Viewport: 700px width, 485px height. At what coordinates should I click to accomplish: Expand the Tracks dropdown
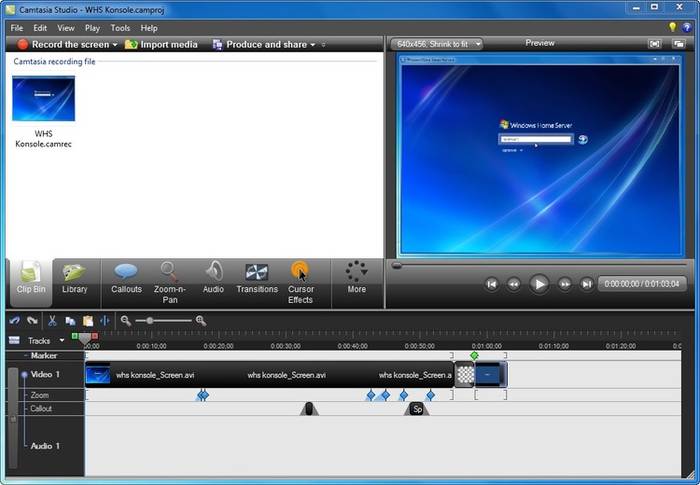click(62, 341)
